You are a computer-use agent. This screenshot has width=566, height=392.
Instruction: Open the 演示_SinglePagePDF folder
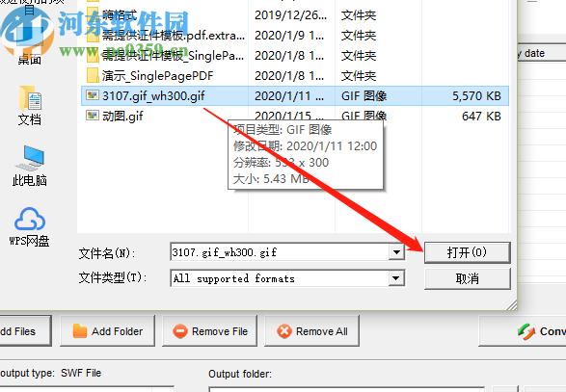pos(149,76)
